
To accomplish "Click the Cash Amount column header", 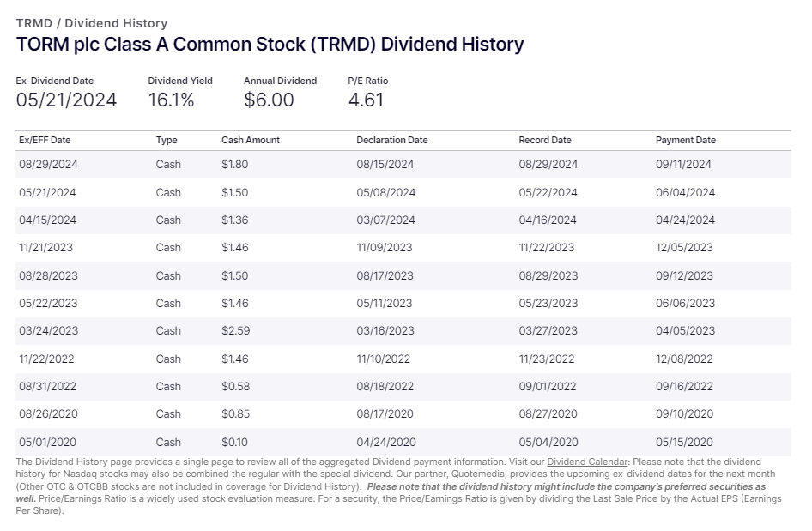I will (251, 140).
